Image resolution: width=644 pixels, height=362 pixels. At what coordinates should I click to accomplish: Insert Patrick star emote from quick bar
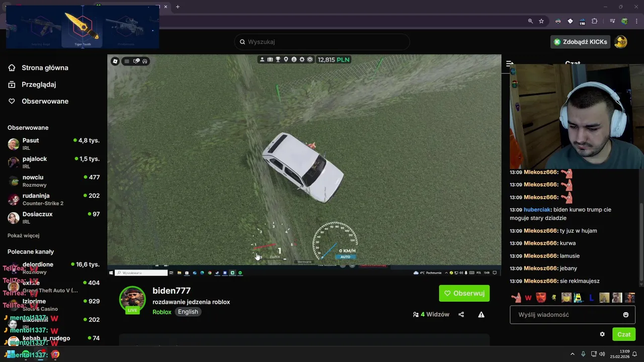click(x=516, y=298)
